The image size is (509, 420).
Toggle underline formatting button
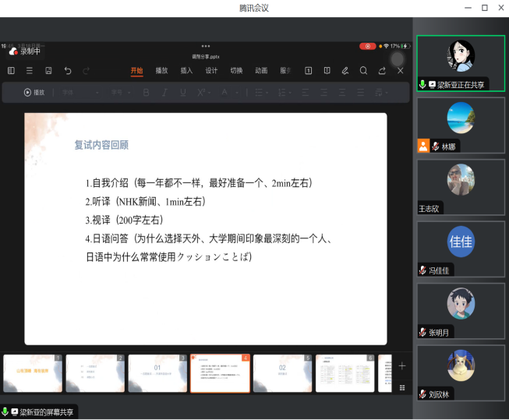pos(183,93)
